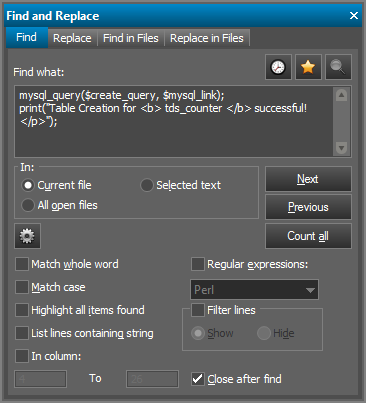The image size is (366, 403).
Task: Select the Hide radio option
Action: coord(264,333)
